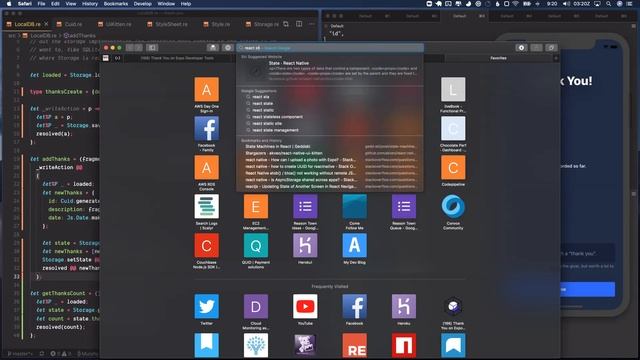Click the Safari share toolbar button

tap(536, 47)
